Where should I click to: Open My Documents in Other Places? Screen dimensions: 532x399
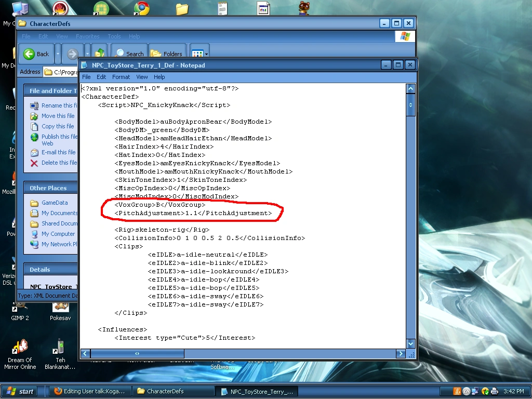point(59,213)
